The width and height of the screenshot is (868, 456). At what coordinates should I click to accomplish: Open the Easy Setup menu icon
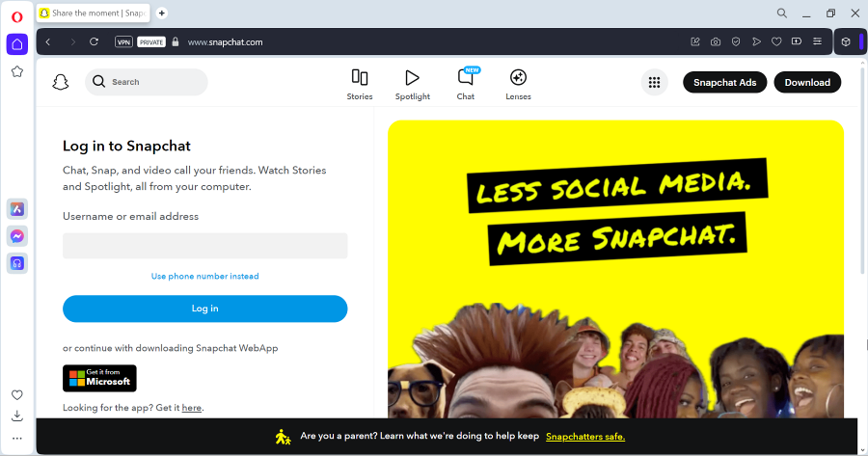click(817, 42)
